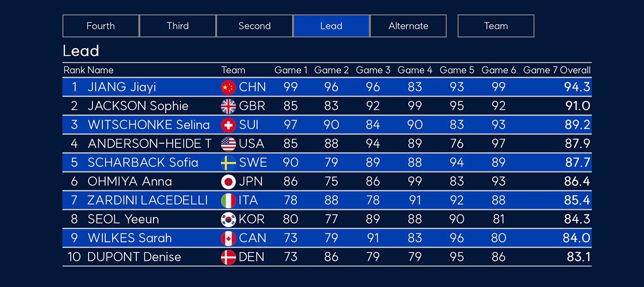Click the Game 1 column header

click(291, 70)
